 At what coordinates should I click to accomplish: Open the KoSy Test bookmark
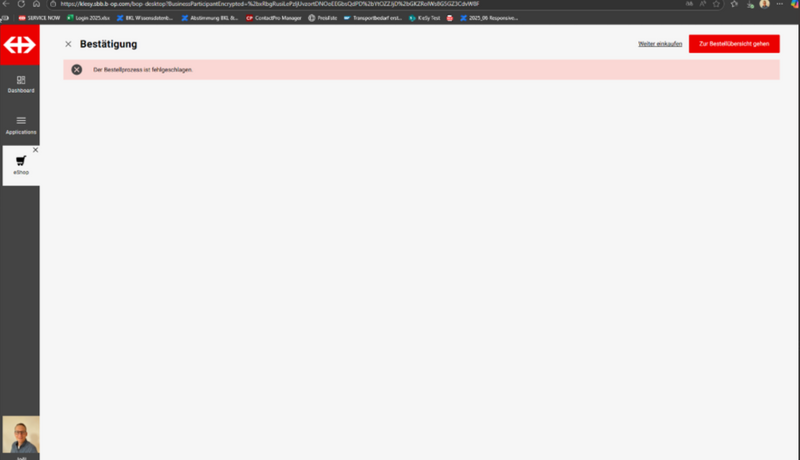click(424, 18)
